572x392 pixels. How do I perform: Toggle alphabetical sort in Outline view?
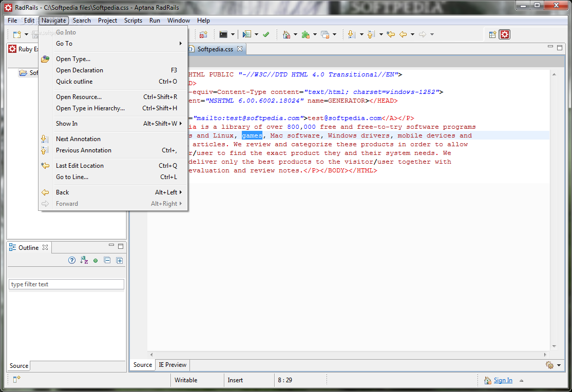pos(84,260)
